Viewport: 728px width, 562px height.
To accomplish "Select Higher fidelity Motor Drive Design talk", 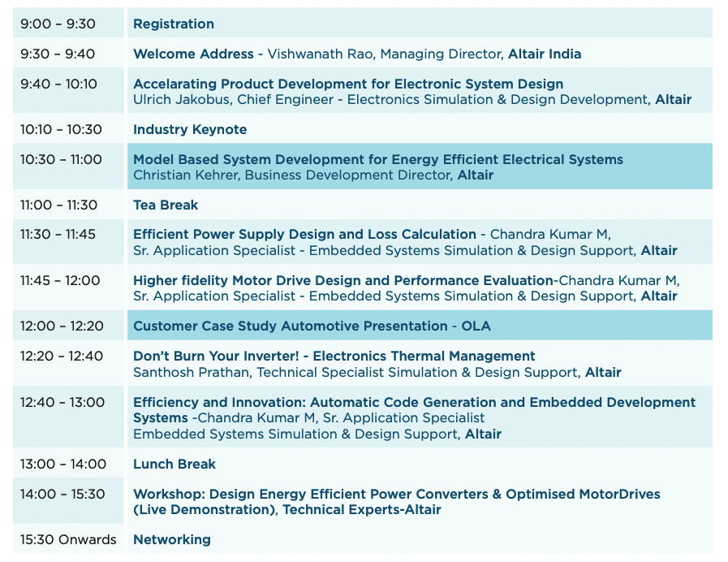I will coord(343,280).
